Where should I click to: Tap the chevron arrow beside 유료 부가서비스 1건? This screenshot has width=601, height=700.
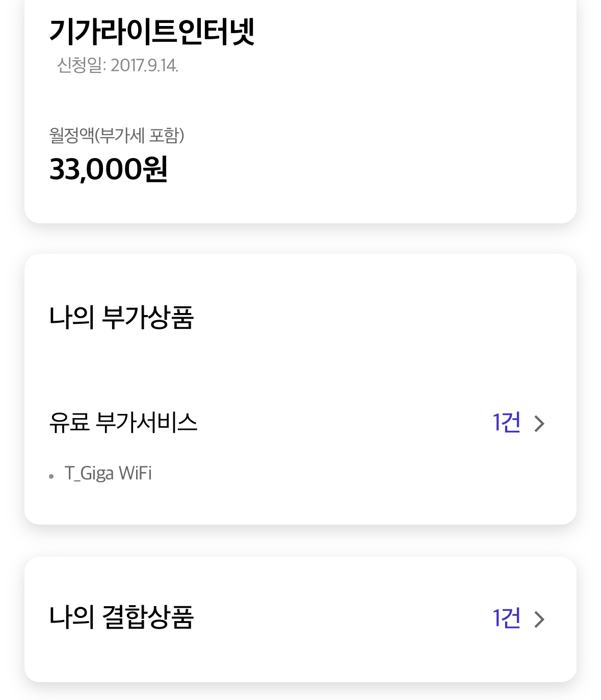[539, 423]
